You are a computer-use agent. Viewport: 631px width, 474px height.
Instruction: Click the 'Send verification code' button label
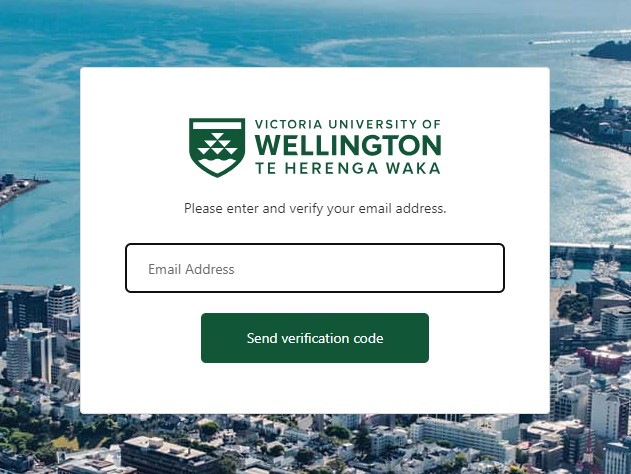click(315, 338)
